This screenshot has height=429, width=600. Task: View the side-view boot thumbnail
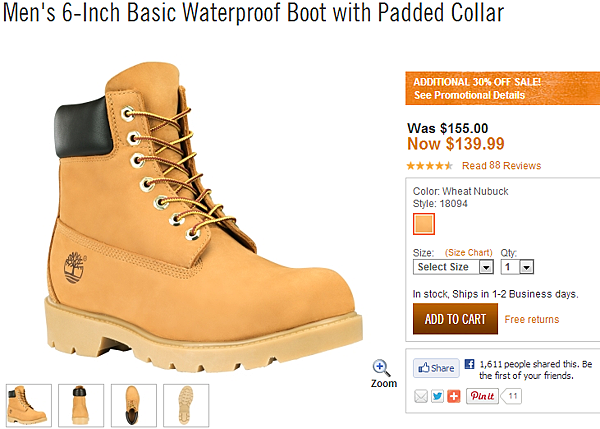[29, 405]
